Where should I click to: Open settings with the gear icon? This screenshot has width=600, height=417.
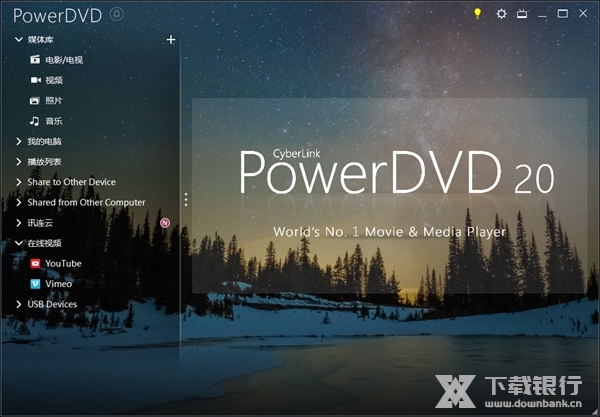(501, 14)
